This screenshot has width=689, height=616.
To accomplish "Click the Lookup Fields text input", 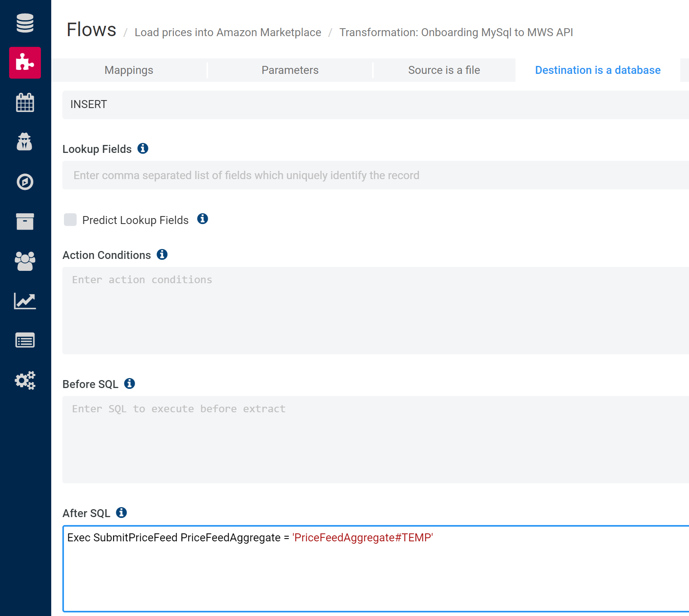I will (x=375, y=175).
